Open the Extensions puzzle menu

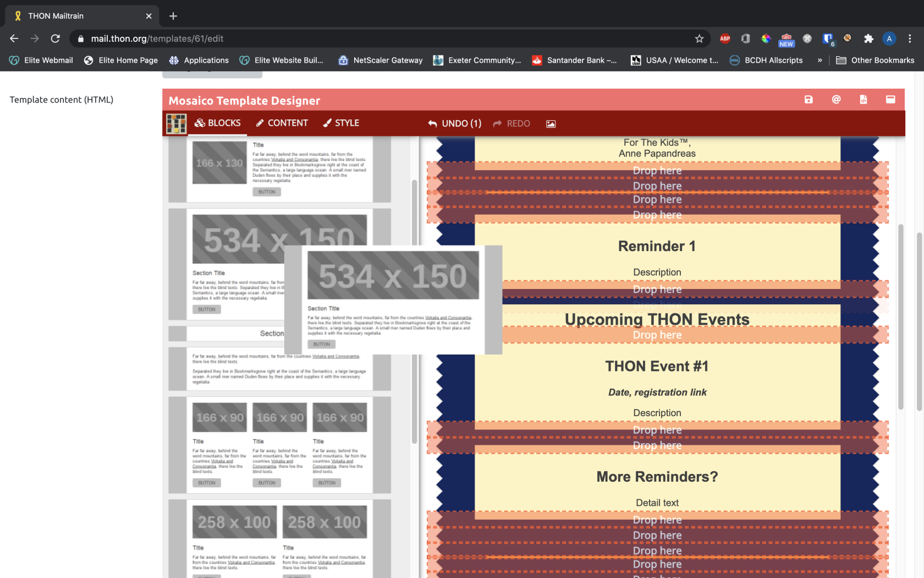(x=868, y=39)
